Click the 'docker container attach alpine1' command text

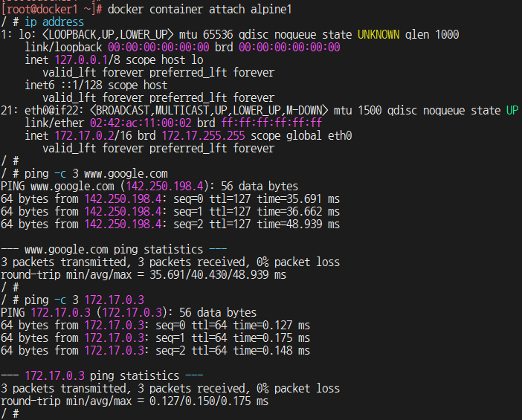pos(200,10)
